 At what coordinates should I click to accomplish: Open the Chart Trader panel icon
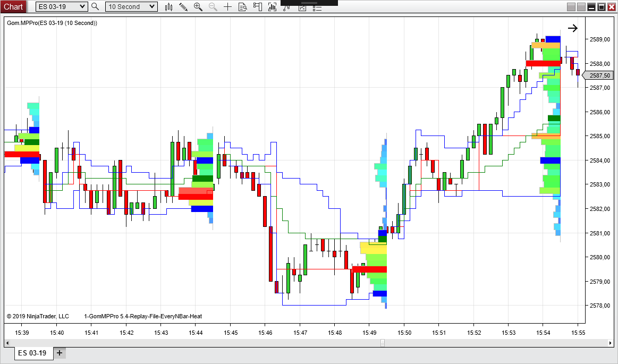click(257, 7)
